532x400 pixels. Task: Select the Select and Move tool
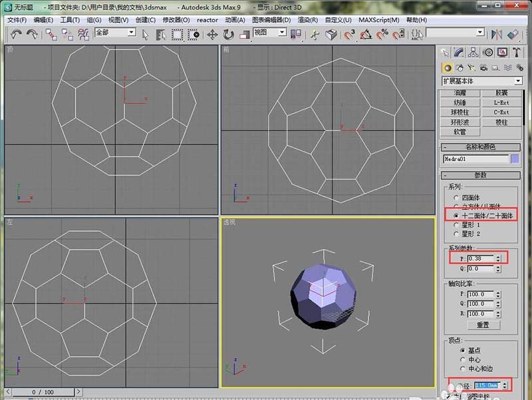tap(212, 35)
